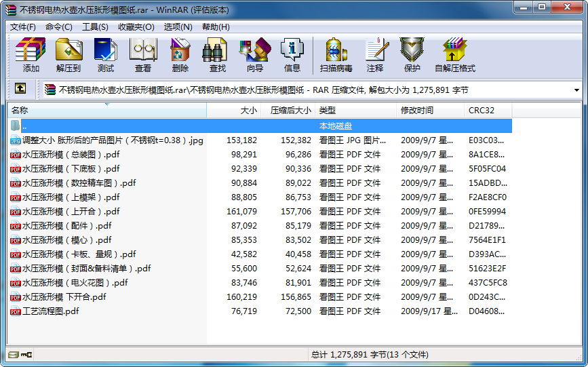Click the PDF icon of 水压涨形模（总装图）.pdf
This screenshot has width=588, height=367.
click(x=16, y=155)
